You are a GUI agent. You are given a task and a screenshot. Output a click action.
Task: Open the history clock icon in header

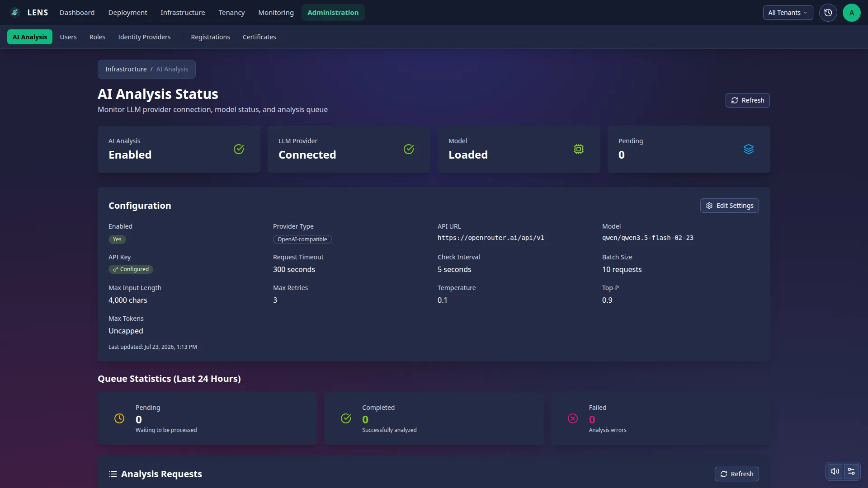coord(828,13)
